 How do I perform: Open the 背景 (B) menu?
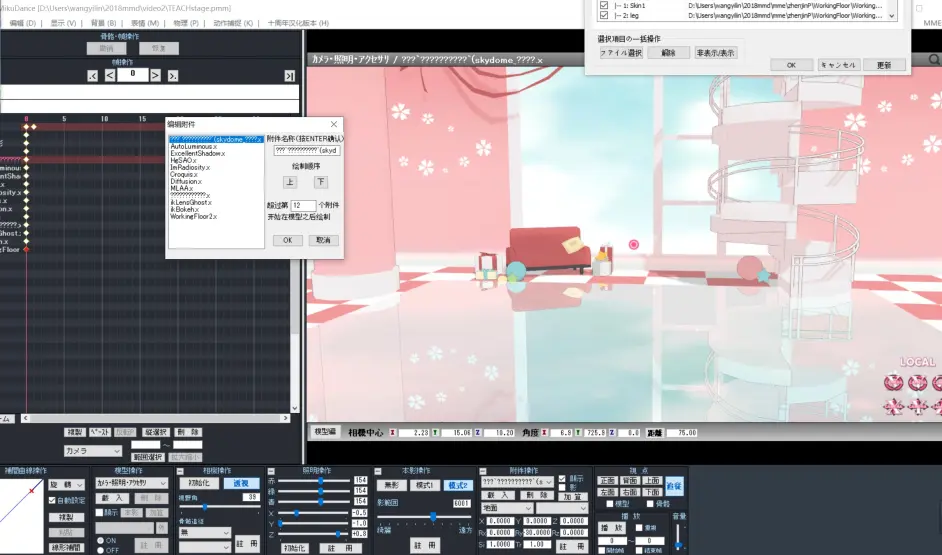(103, 23)
